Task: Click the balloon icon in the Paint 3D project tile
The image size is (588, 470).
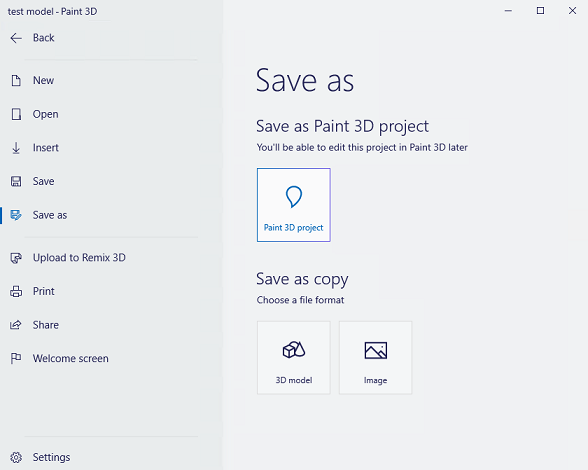Action: coord(294,197)
